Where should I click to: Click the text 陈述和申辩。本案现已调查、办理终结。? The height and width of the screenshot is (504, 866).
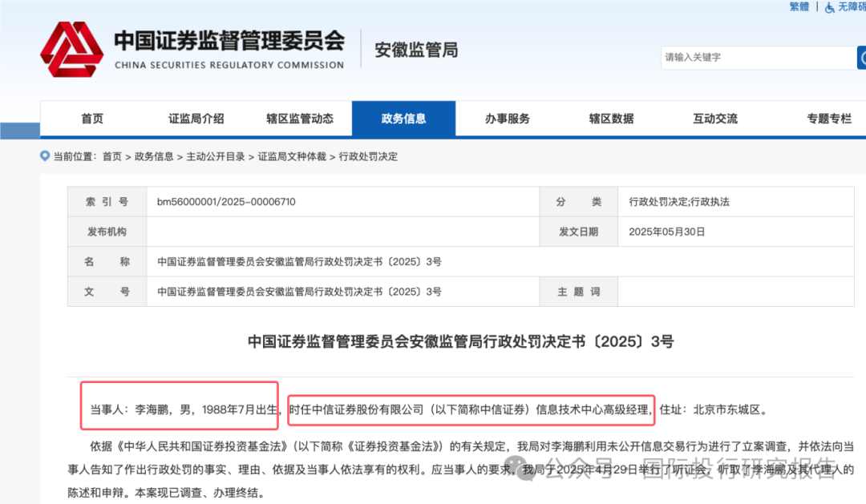[168, 493]
